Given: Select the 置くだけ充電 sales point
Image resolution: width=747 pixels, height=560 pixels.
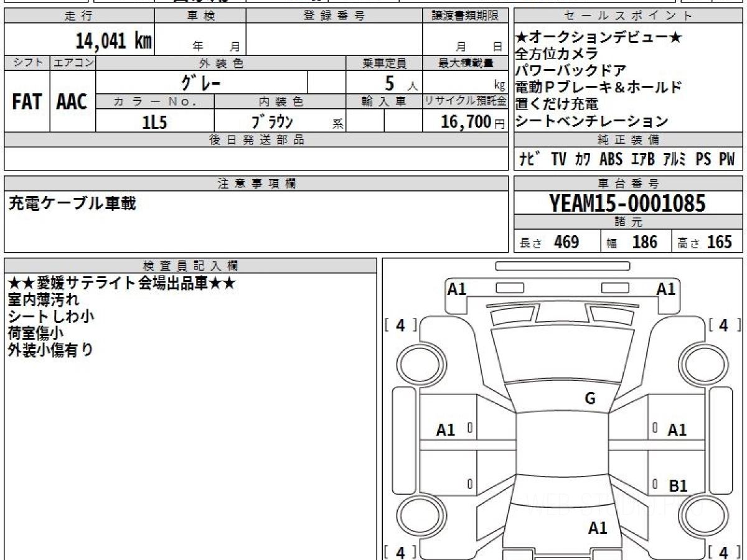Looking at the screenshot, I should 557,104.
